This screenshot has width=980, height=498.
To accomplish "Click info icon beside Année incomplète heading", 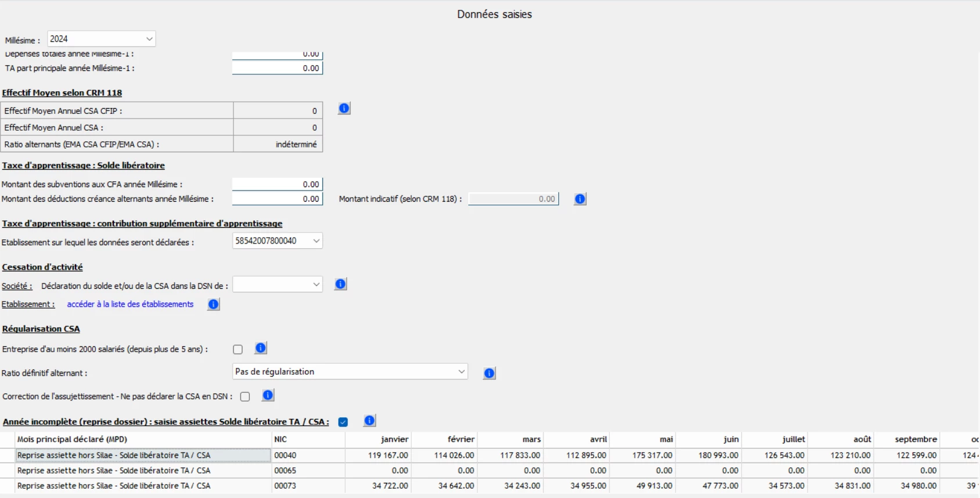I will pos(369,421).
